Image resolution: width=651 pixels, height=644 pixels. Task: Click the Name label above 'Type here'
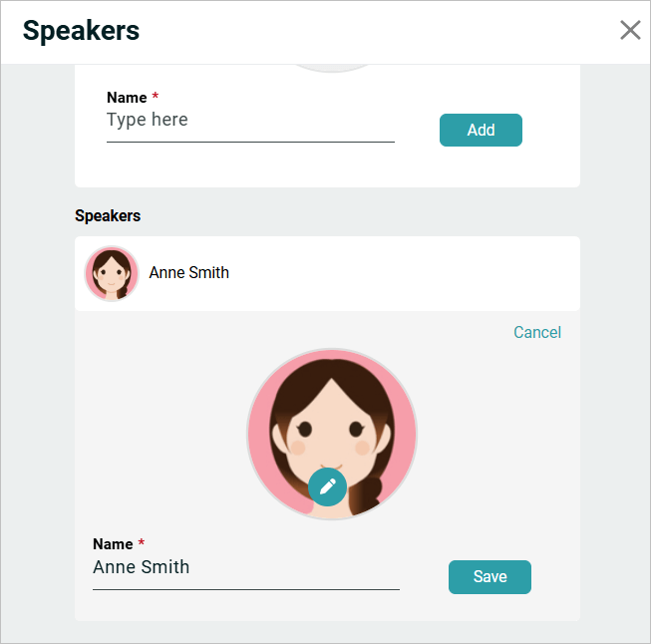(127, 98)
